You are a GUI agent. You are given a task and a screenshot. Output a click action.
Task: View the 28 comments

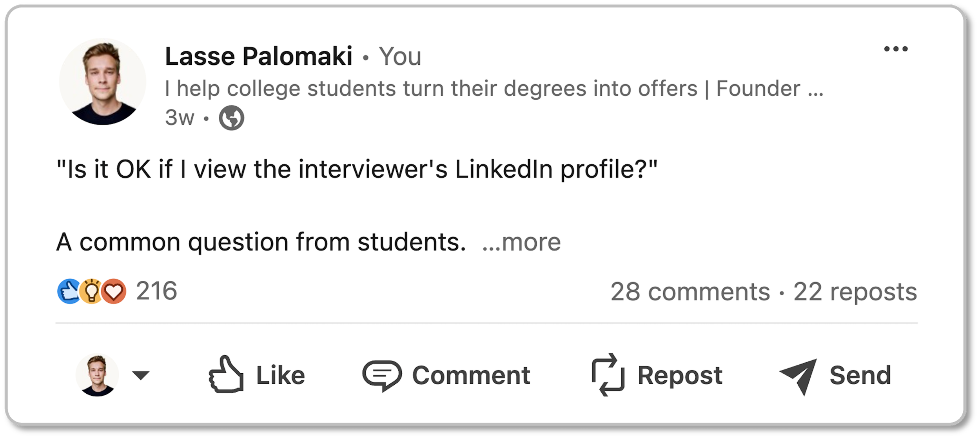[x=690, y=292]
